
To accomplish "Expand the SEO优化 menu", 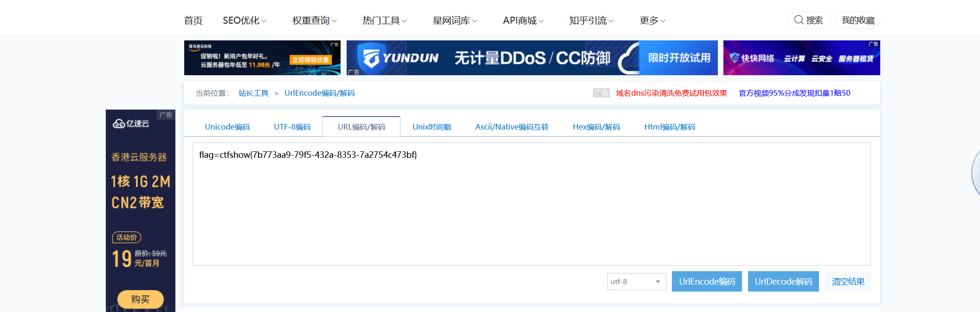I will pyautogui.click(x=245, y=20).
